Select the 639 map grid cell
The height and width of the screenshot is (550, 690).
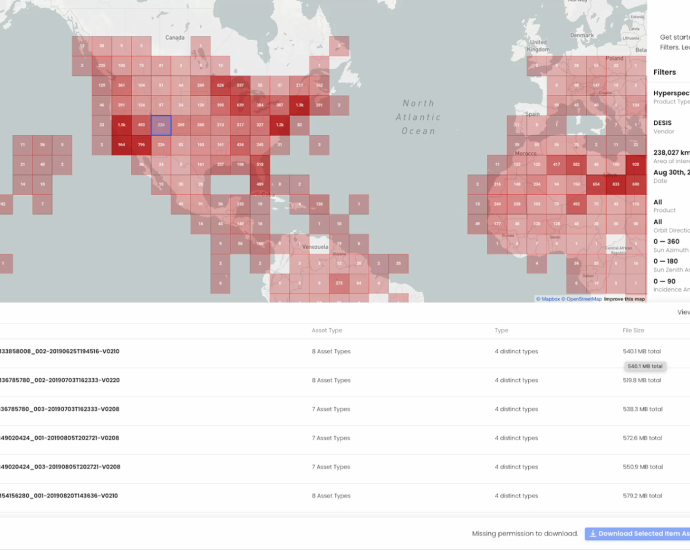point(240,105)
